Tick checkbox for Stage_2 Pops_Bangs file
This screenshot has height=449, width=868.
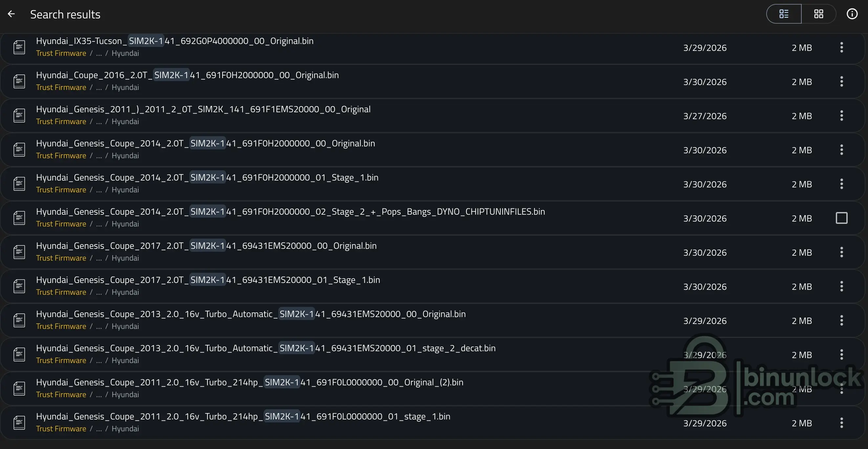coord(841,218)
